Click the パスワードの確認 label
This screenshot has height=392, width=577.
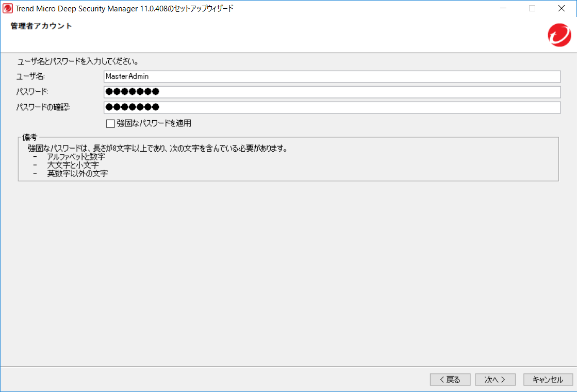(43, 107)
